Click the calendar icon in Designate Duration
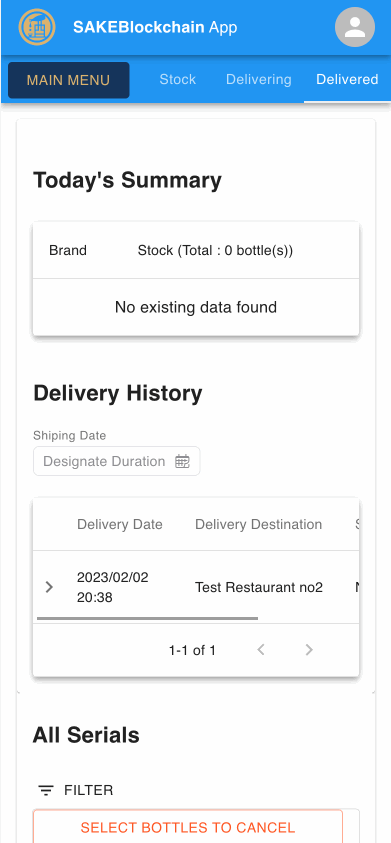 tap(183, 461)
